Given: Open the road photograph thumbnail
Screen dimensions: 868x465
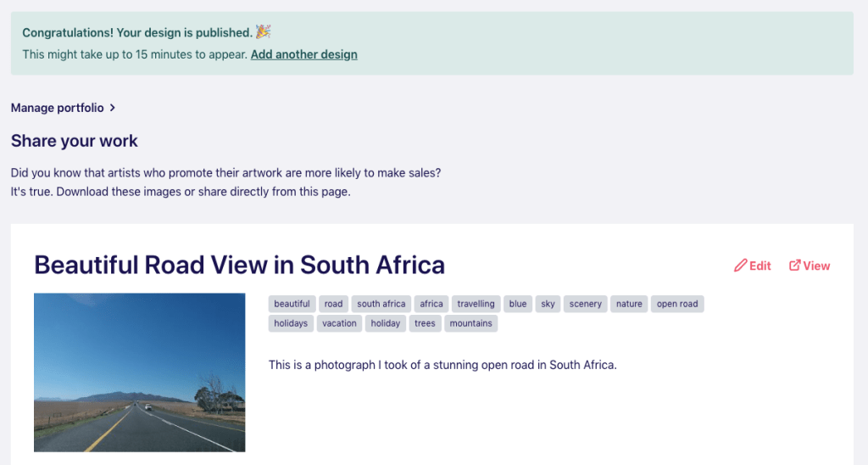Looking at the screenshot, I should [139, 372].
